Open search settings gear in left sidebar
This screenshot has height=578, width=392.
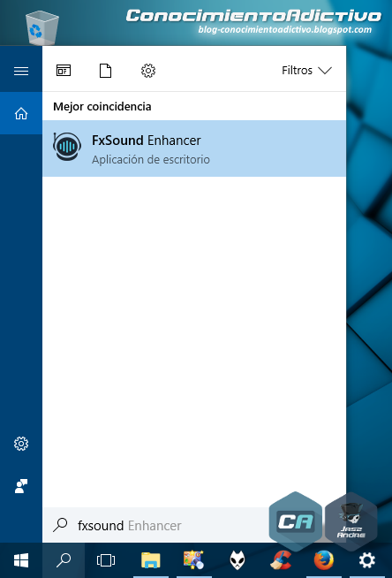21,444
